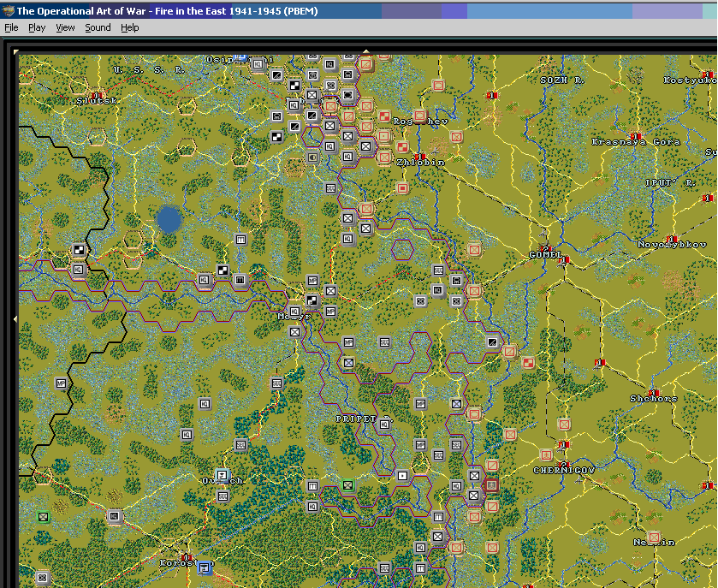The width and height of the screenshot is (718, 588).
Task: Select the HQ counter overlapping the PRIPET label
Action: point(384,425)
